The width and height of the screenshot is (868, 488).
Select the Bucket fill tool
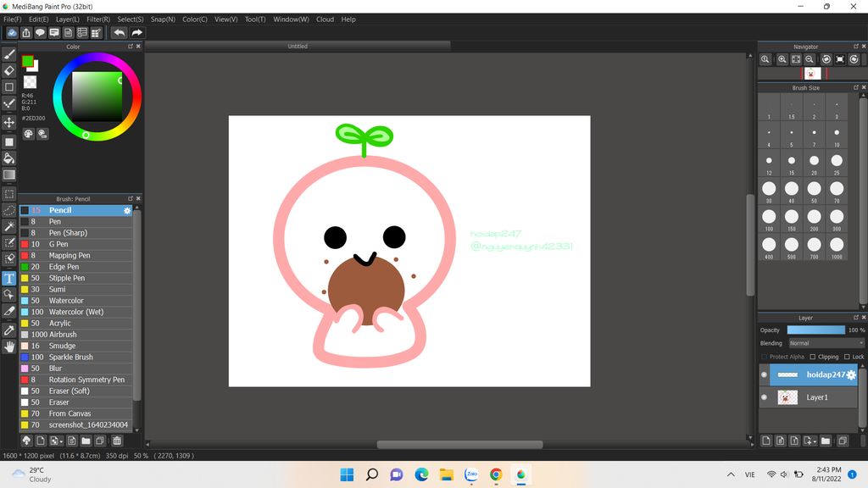pyautogui.click(x=9, y=158)
